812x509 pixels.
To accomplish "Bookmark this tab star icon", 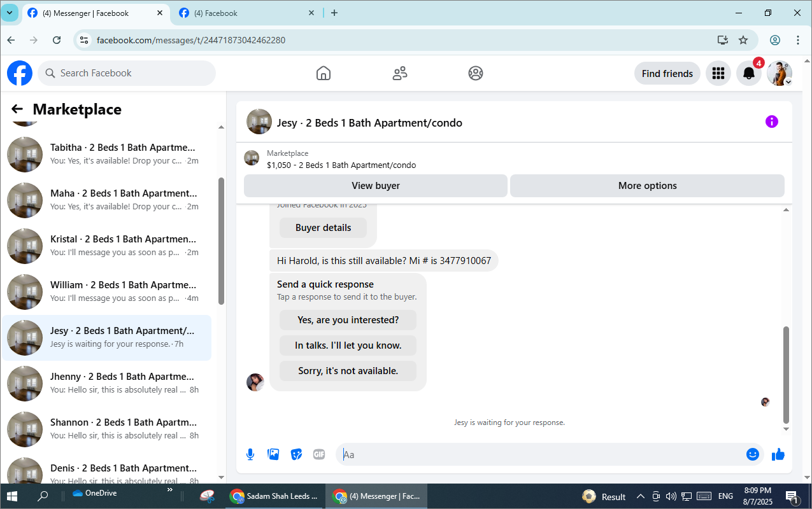I will (x=743, y=40).
